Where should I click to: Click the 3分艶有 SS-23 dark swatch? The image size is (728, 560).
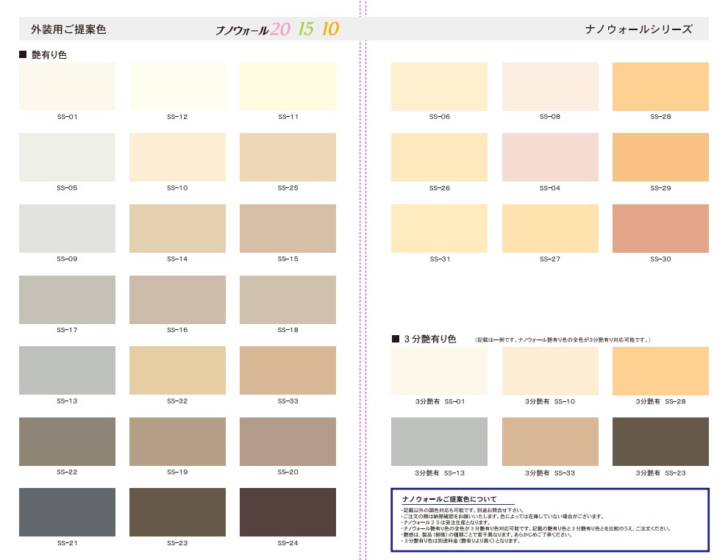pyautogui.click(x=660, y=442)
